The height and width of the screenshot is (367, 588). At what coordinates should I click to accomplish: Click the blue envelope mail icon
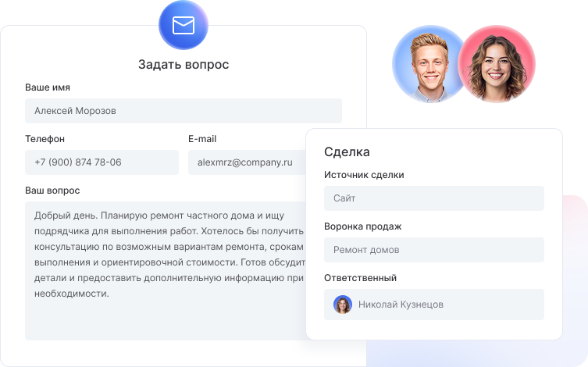click(x=184, y=27)
